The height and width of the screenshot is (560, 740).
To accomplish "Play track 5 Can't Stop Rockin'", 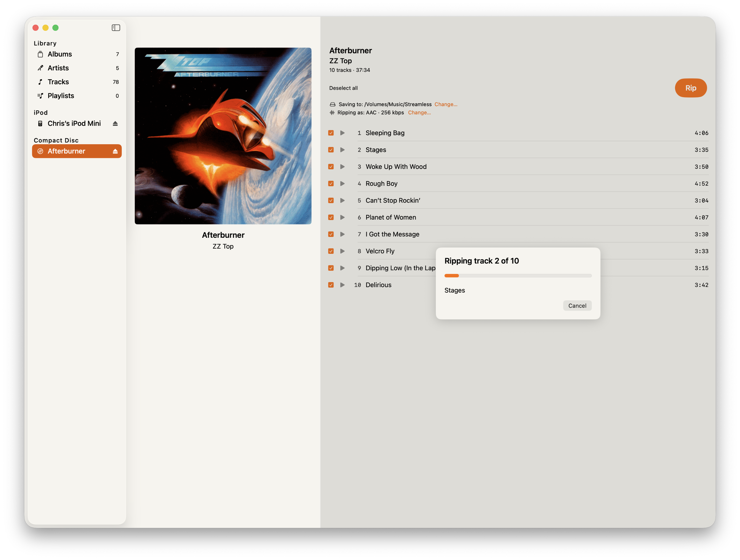I will (x=343, y=200).
